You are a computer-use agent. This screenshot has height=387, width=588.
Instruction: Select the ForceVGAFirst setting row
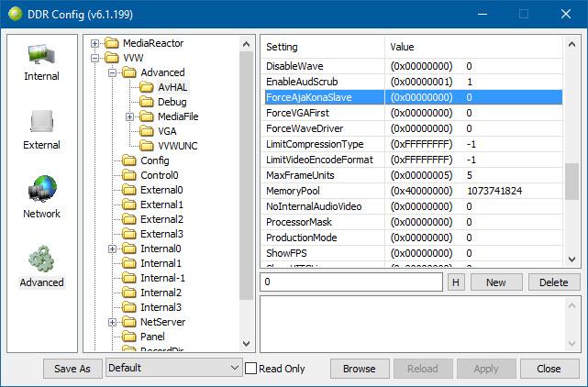coord(412,113)
